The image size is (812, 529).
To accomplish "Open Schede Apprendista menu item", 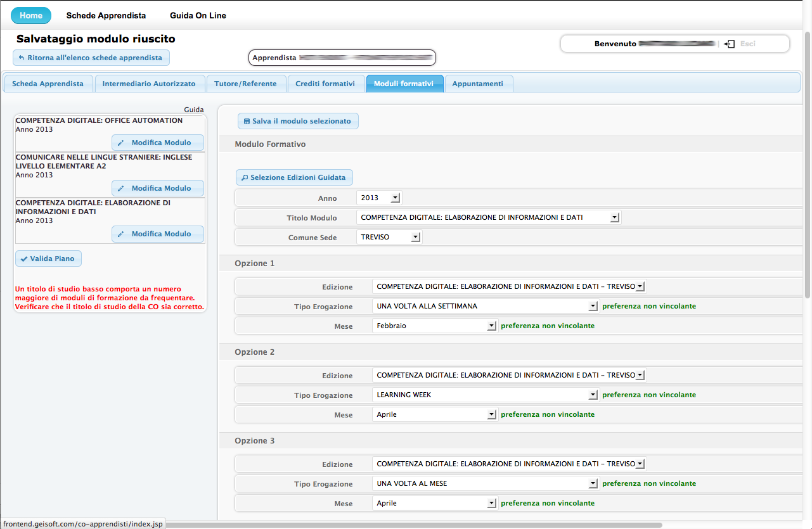I will click(x=106, y=15).
